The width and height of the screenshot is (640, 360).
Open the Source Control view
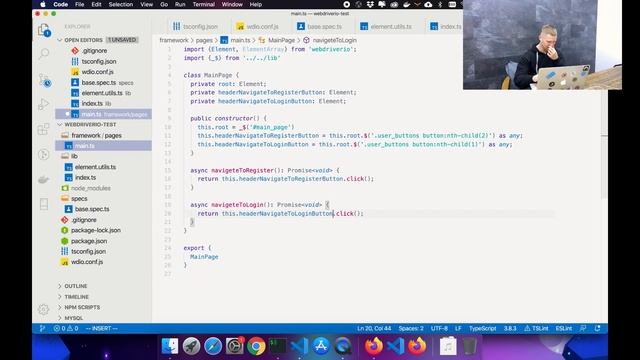pyautogui.click(x=44, y=80)
